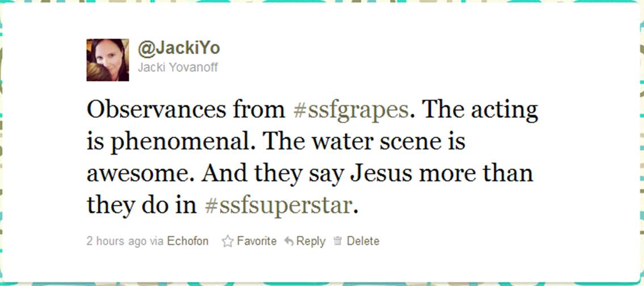
Task: Mark tweet using Favorite label
Action: pyautogui.click(x=257, y=241)
